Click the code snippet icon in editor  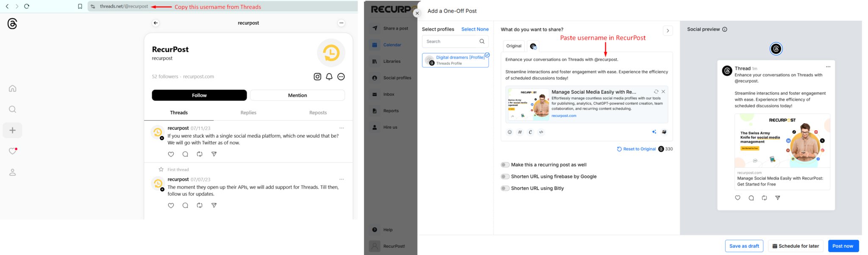point(541,132)
